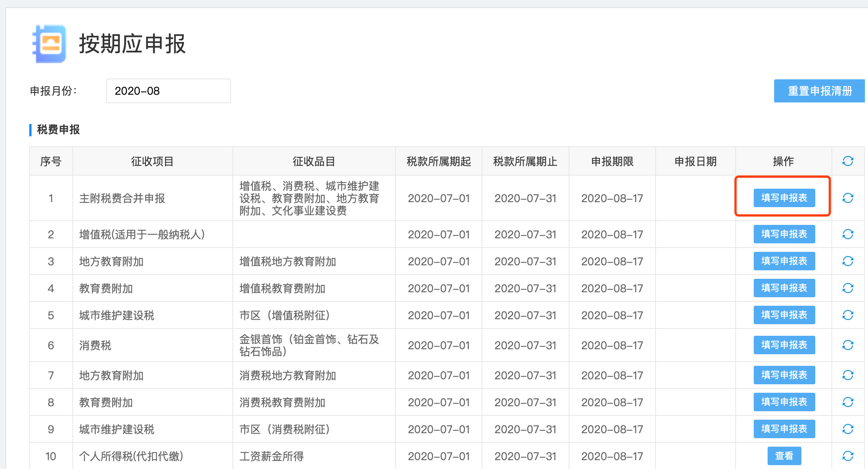Click the 申报期限 column header

[612, 161]
